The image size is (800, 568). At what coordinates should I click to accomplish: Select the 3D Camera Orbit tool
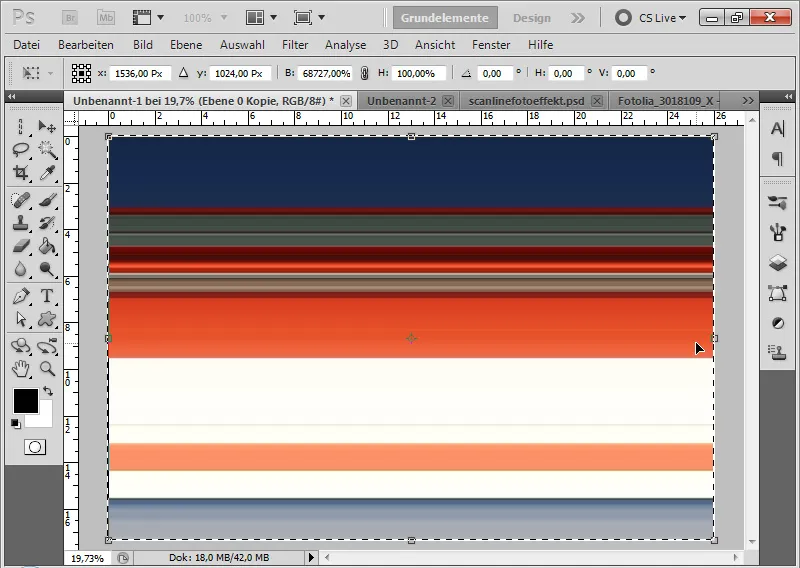47,346
